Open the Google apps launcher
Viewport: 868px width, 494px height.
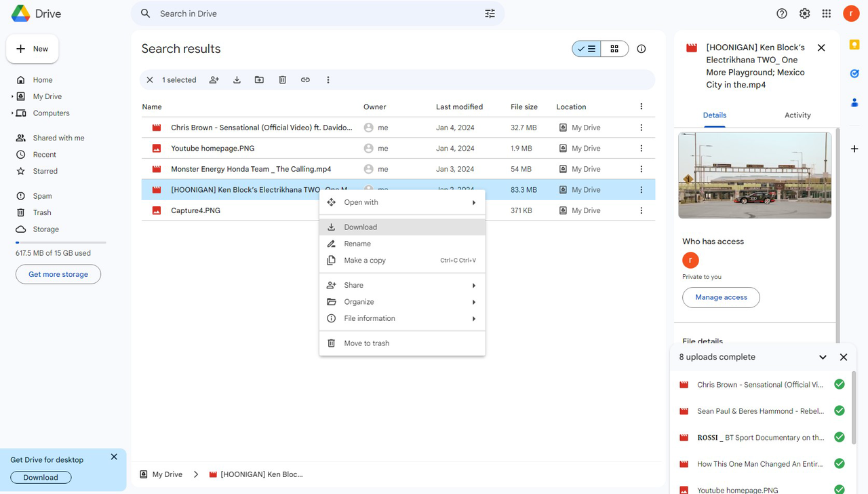coord(827,13)
